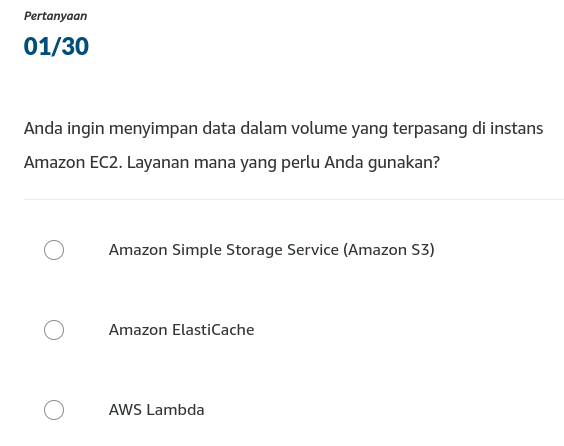Click the Amazon Simple Storage Service answer label
564x446 pixels.
point(272,250)
